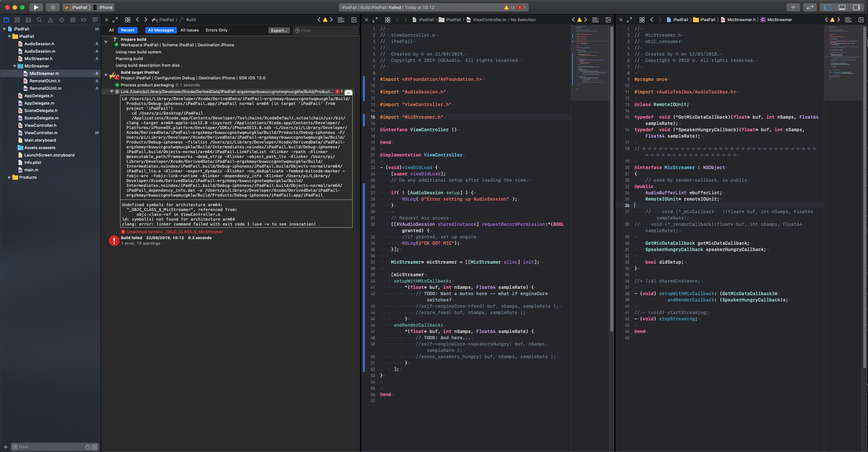
Task: Open the iPadFail scheme selector
Action: coord(77,7)
